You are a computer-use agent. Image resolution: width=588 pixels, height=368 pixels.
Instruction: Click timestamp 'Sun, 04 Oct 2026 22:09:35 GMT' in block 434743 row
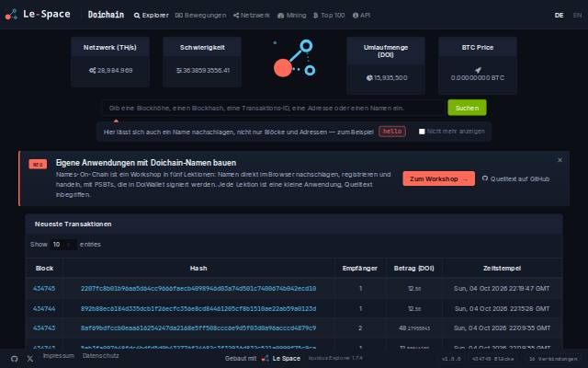click(502, 328)
